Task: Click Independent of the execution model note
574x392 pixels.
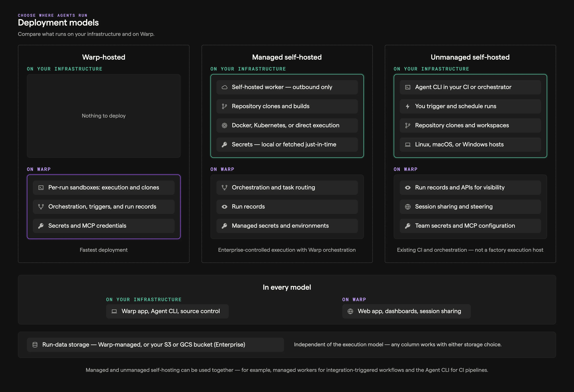Action: click(398, 345)
